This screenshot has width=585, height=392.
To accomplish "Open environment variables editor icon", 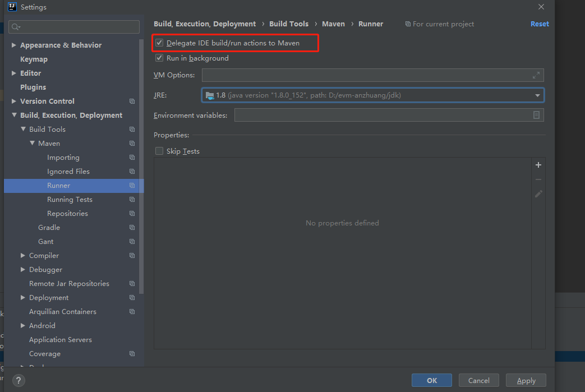I will pyautogui.click(x=536, y=115).
